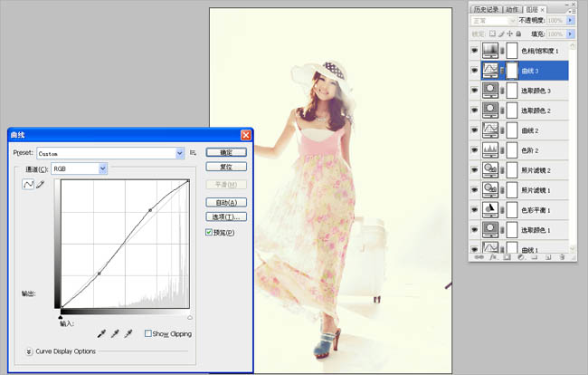Click the 色彩平衡 1 adjustment layer icon
This screenshot has height=375, width=588.
tap(491, 209)
